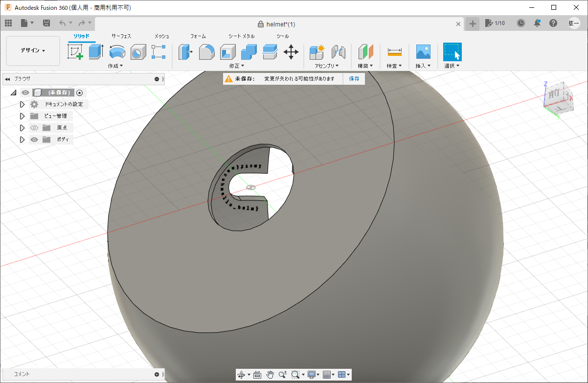Image resolution: width=588 pixels, height=383 pixels.
Task: Activate the root component radio button
Action: pyautogui.click(x=80, y=93)
